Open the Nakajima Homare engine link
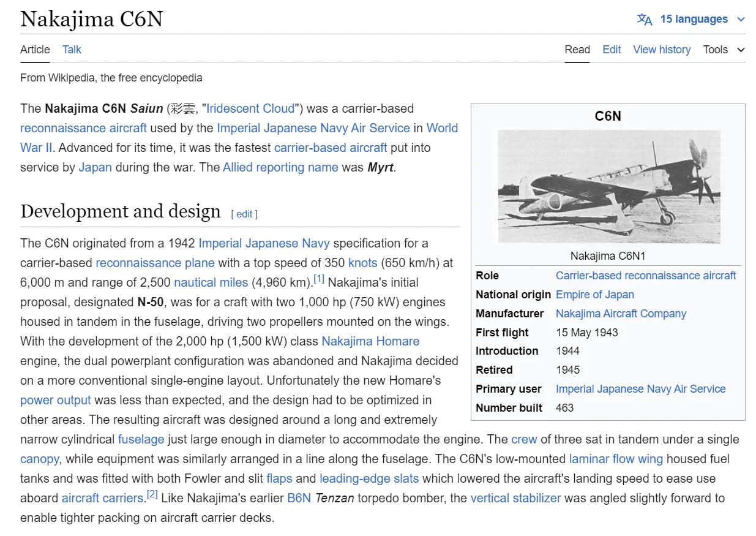Screen dimensions: 756x536 point(370,341)
